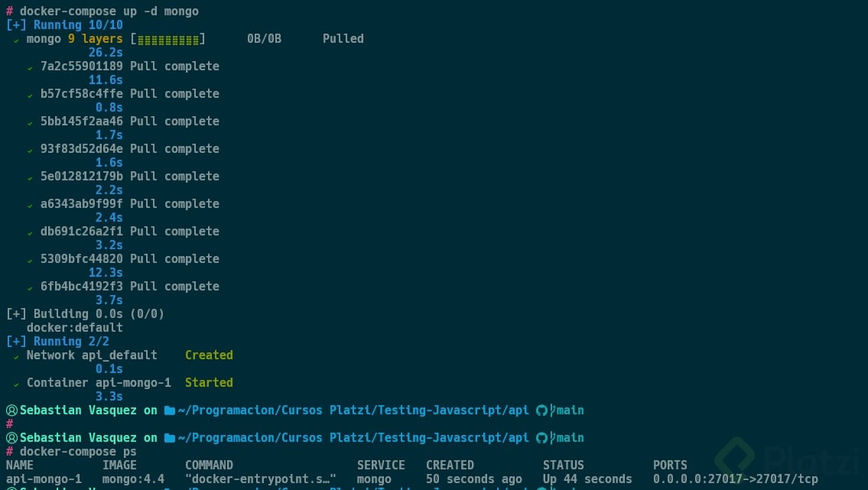Click the check mark beside "Container api-mongo-1"

point(16,384)
